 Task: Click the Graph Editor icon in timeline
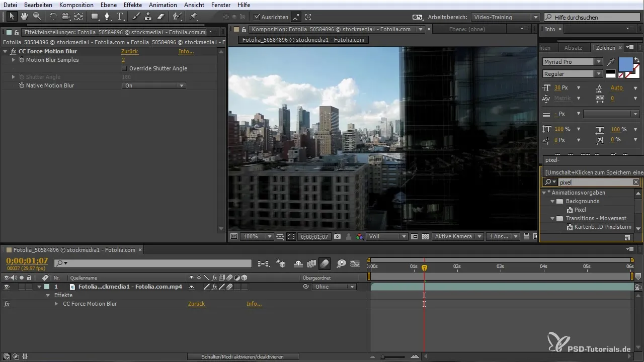[355, 263]
